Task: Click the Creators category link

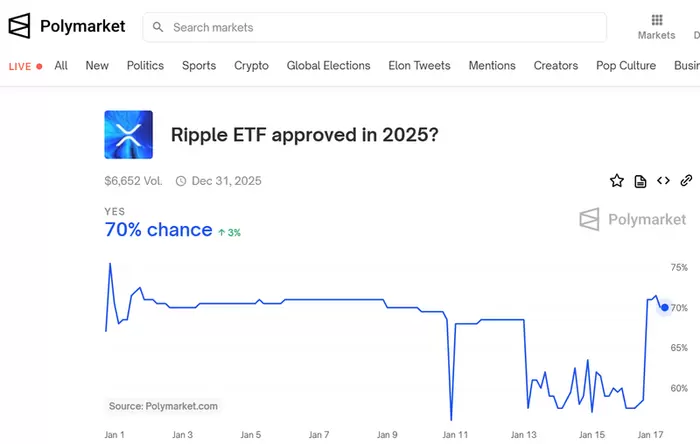Action: pos(556,66)
